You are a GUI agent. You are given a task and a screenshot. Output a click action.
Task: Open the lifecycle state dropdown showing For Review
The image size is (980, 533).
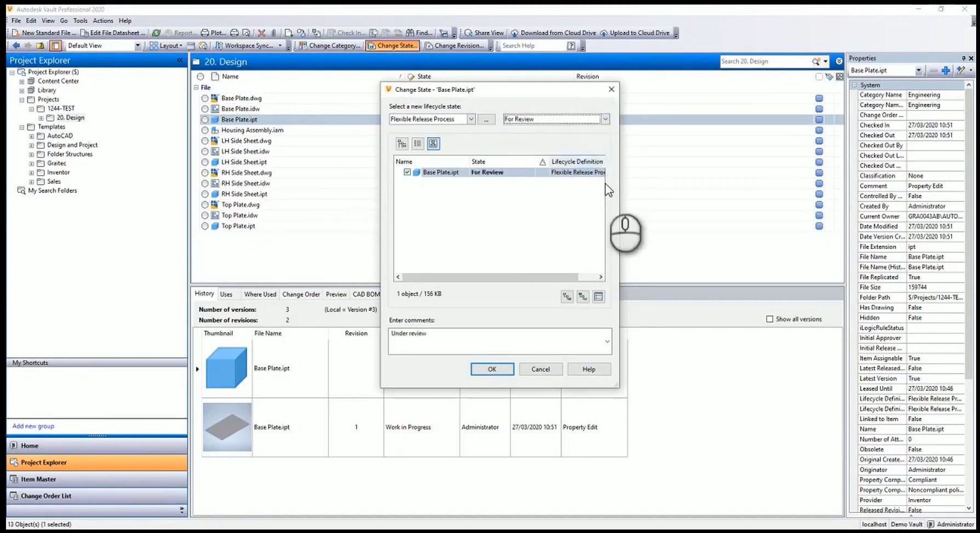(605, 119)
